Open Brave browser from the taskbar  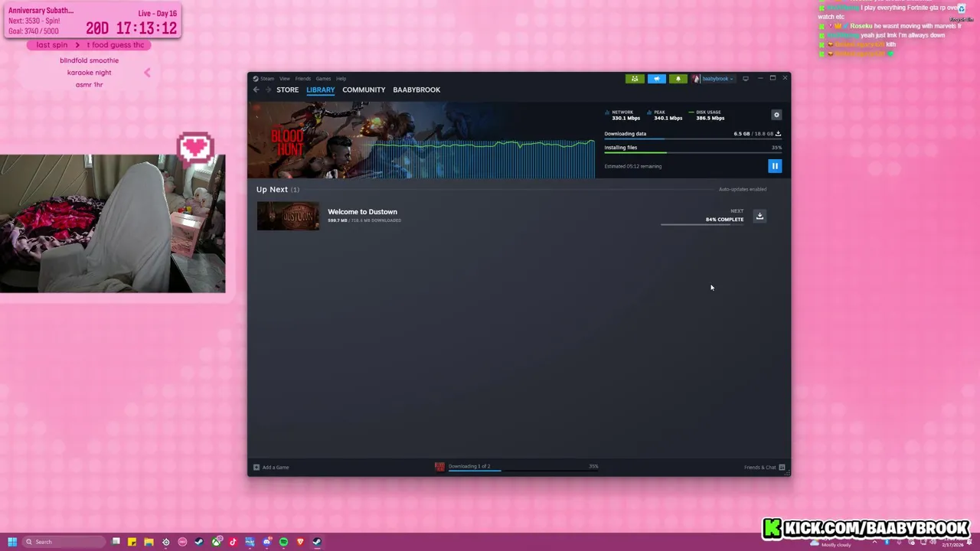coord(300,542)
